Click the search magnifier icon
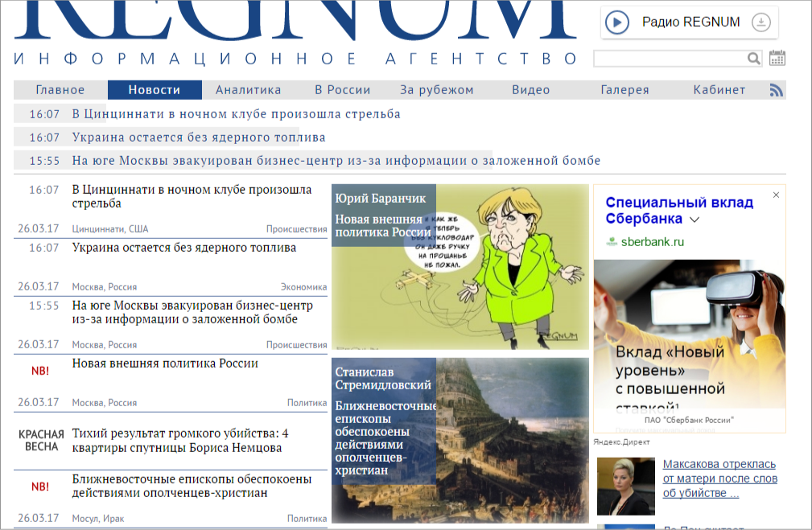The image size is (812, 530). pyautogui.click(x=754, y=59)
